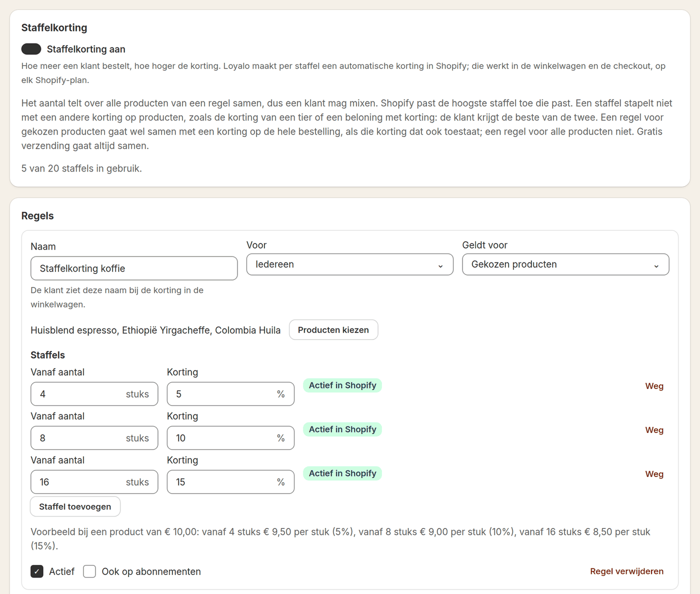700x594 pixels.
Task: Delete the 4 stuks tier with Weg
Action: click(654, 386)
